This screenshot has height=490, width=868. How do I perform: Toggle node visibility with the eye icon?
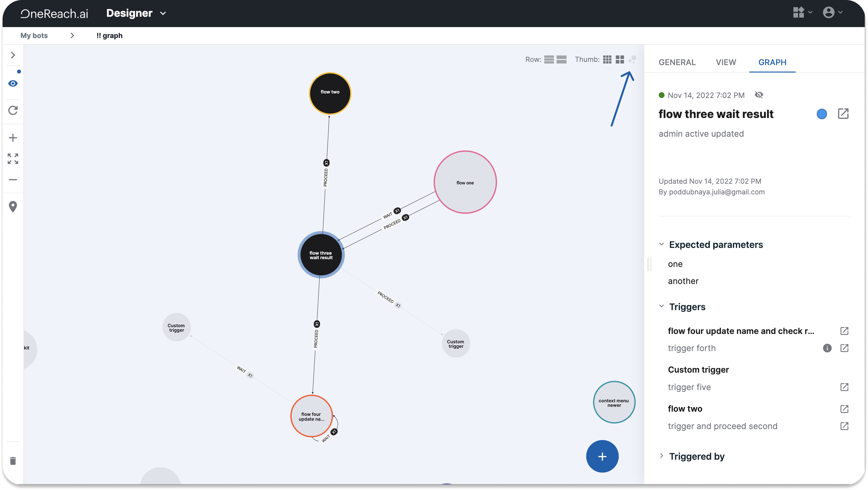pos(13,83)
